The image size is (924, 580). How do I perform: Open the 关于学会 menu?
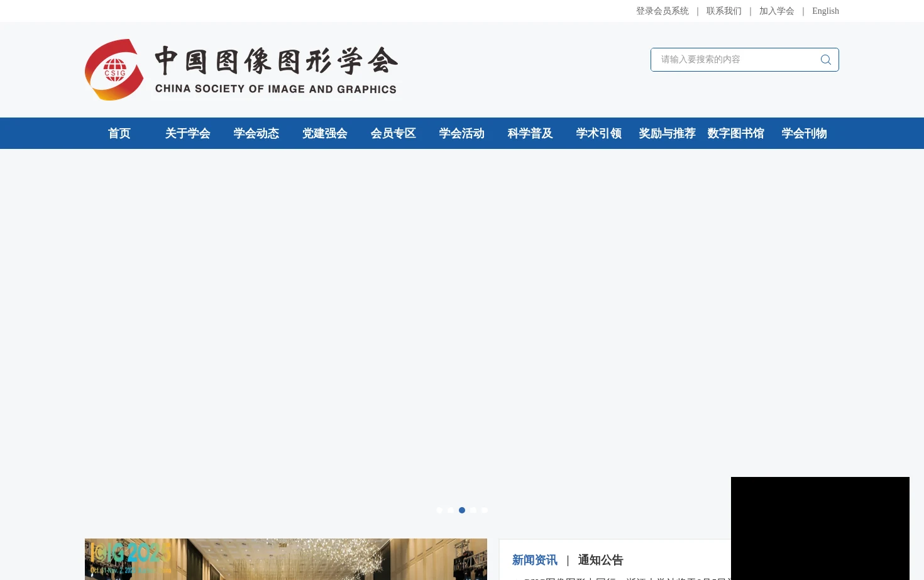(x=188, y=133)
